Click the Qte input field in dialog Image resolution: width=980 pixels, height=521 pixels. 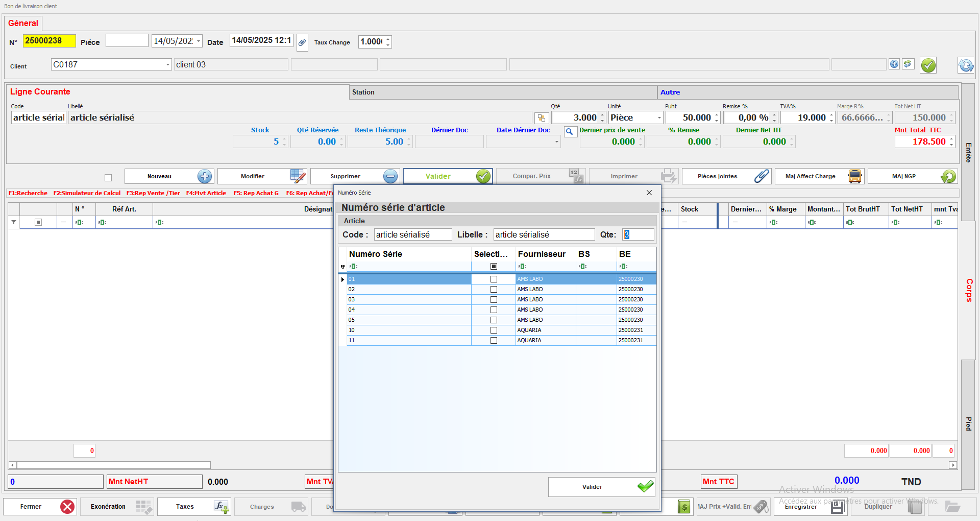pos(638,234)
